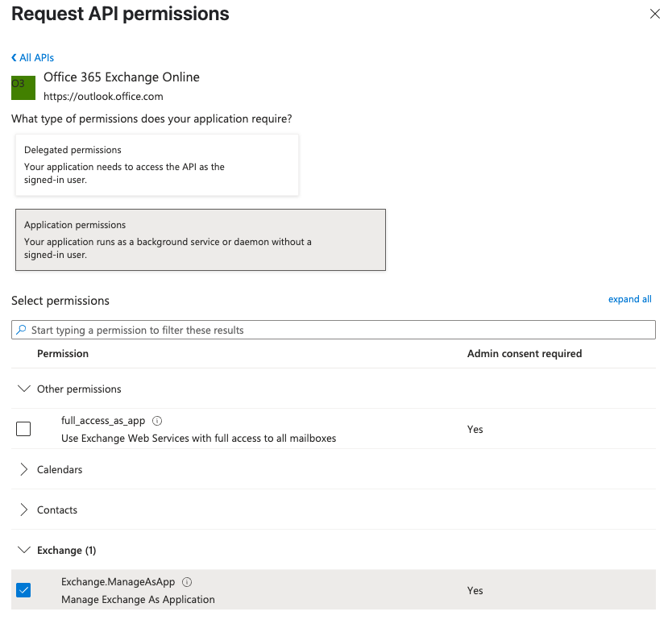Check the full_access_as_app checkbox

(x=23, y=428)
